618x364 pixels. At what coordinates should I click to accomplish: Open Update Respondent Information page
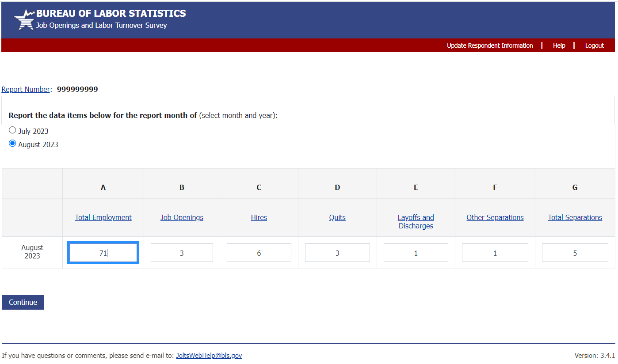point(490,45)
